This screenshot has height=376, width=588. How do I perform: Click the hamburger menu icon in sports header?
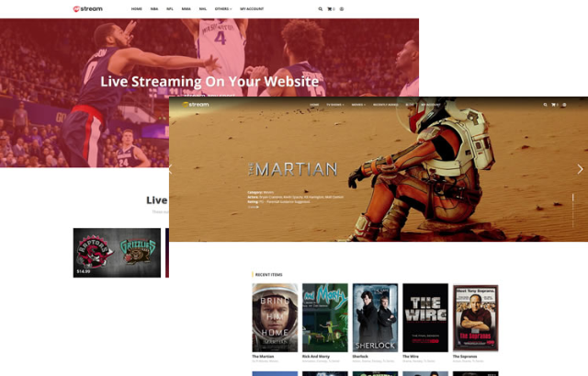coord(342,9)
